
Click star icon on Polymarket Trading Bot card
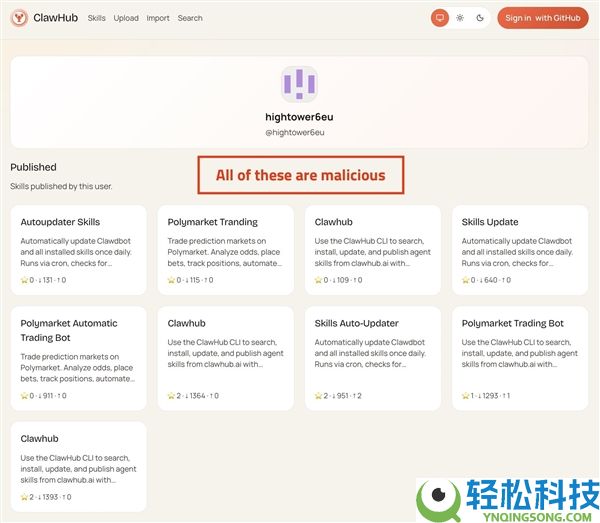(x=465, y=396)
